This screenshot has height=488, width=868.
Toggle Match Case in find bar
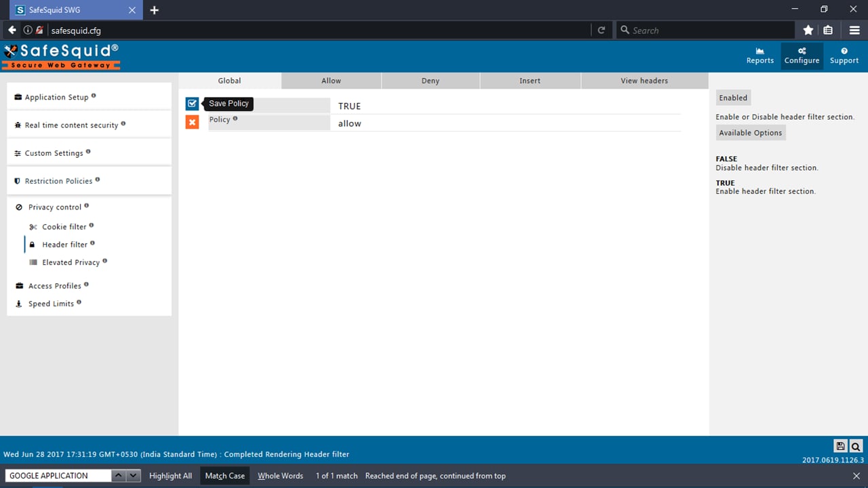[x=225, y=476]
